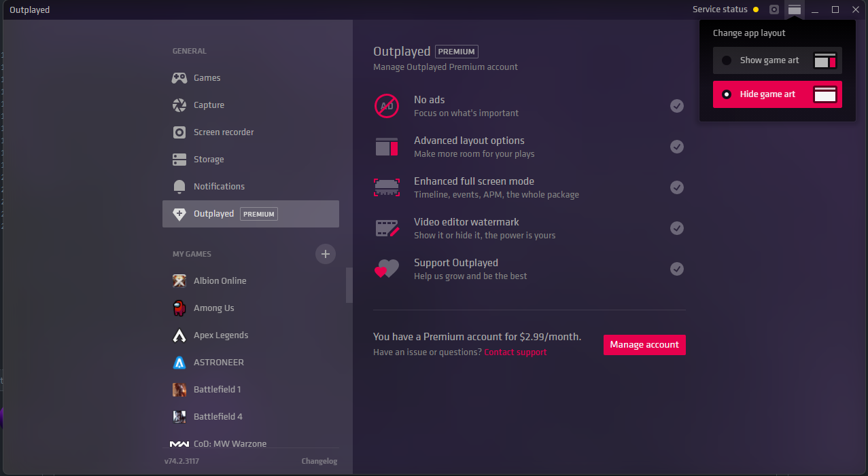Click the PREMIUM badge beside the Outplayed heading

point(457,52)
